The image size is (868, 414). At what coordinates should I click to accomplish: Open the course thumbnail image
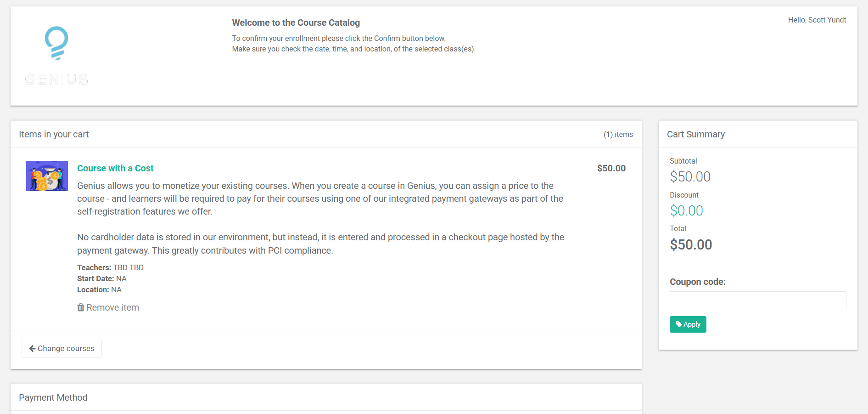pyautogui.click(x=47, y=176)
